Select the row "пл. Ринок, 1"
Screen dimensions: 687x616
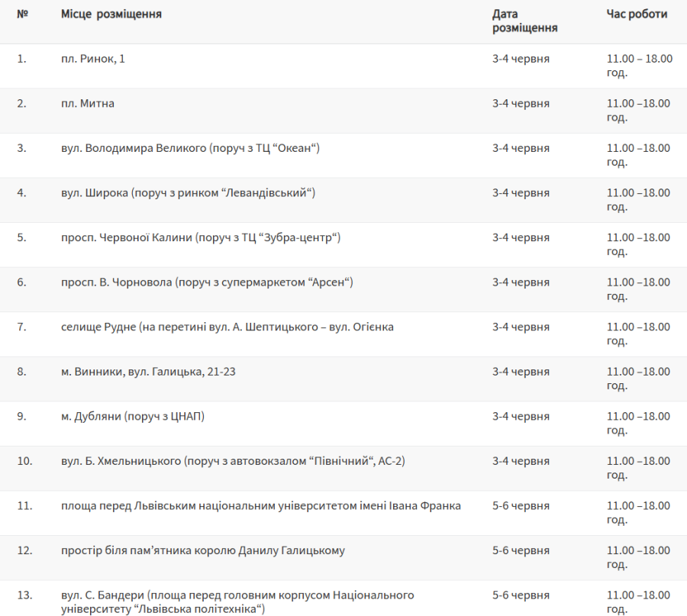[x=343, y=66]
